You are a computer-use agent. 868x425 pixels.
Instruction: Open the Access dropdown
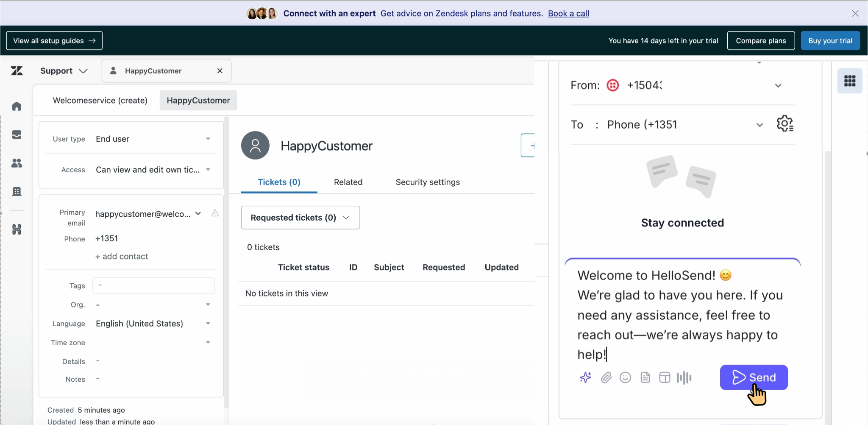153,170
